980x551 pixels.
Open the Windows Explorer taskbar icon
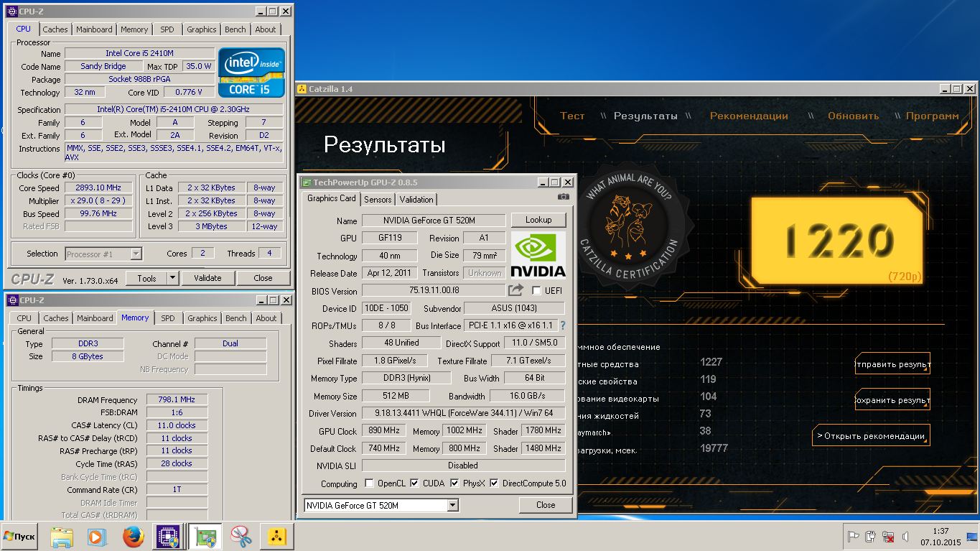(62, 536)
